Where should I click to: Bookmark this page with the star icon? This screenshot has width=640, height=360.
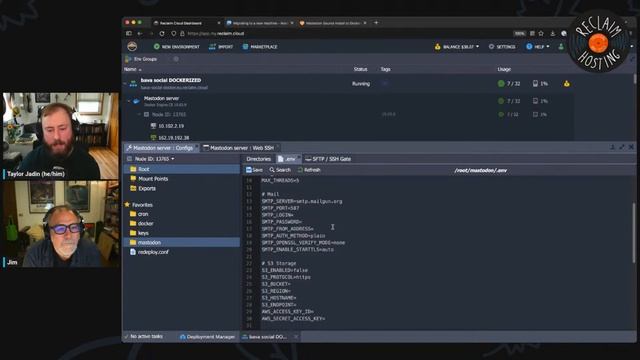(541, 33)
